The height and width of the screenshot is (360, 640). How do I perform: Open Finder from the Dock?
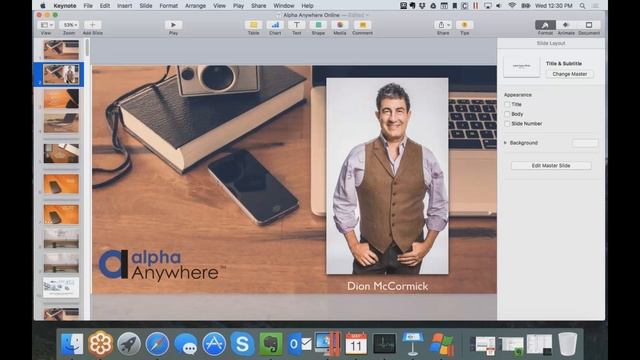point(72,344)
